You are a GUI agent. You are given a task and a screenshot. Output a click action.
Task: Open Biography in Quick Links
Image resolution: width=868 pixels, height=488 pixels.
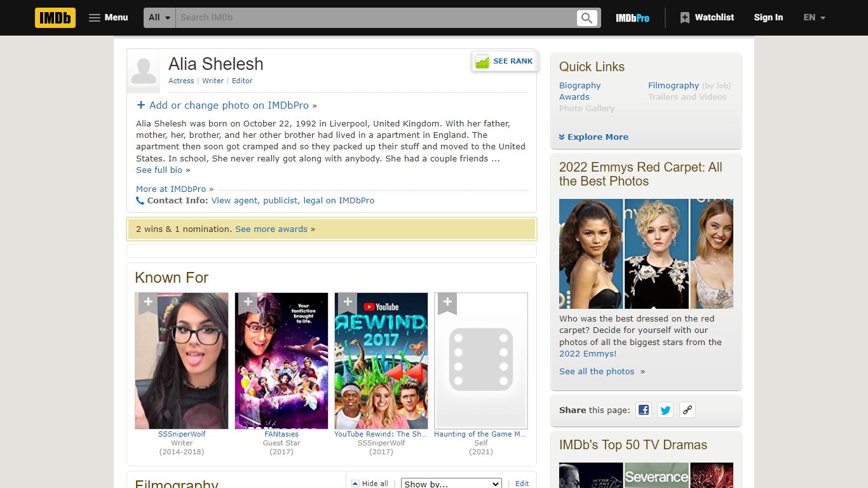pyautogui.click(x=580, y=86)
